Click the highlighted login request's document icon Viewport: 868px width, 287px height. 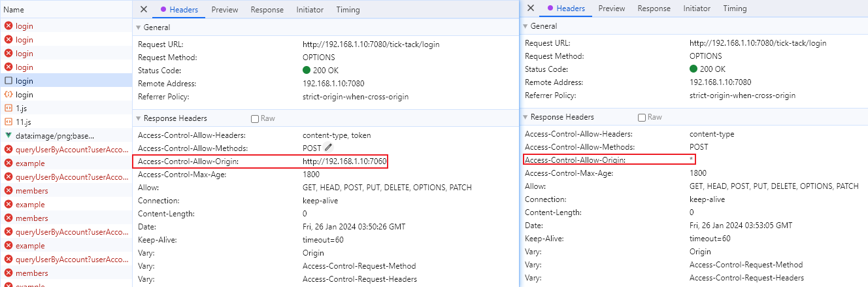pyautogui.click(x=8, y=81)
